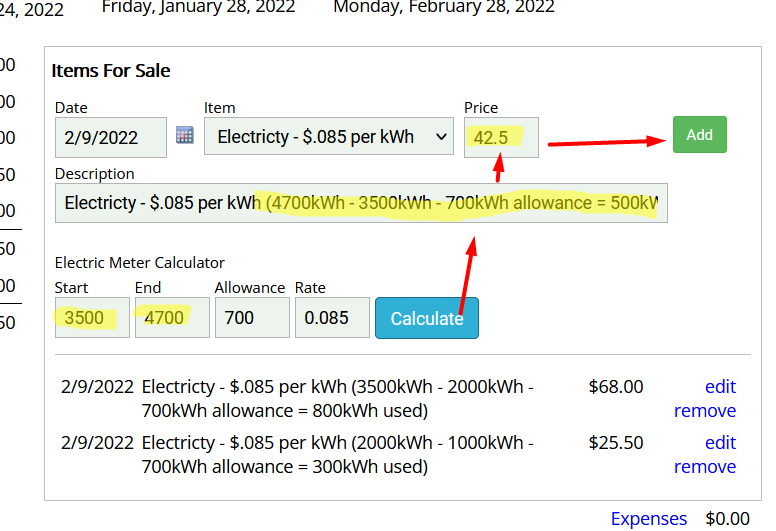Click into the Price field showing 42.5

pos(501,137)
